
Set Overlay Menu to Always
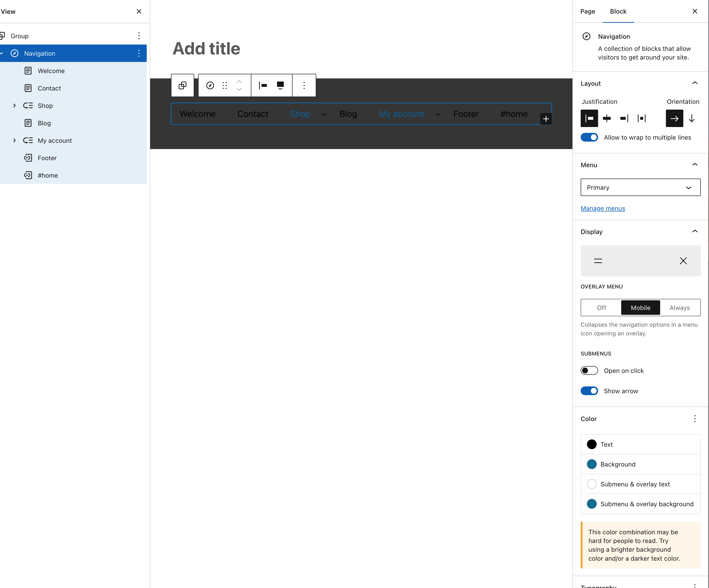(x=679, y=307)
